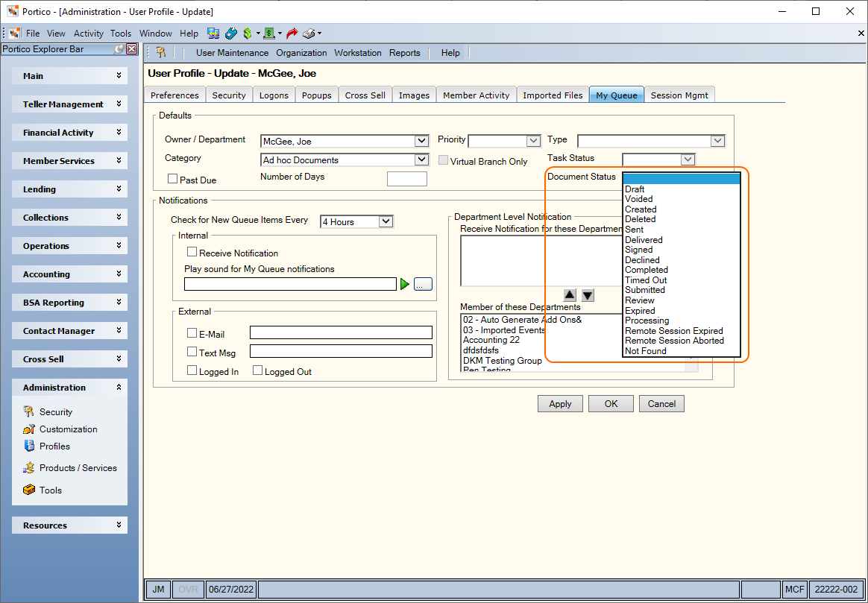Tick the Past Due checkbox
868x603 pixels.
(x=173, y=179)
